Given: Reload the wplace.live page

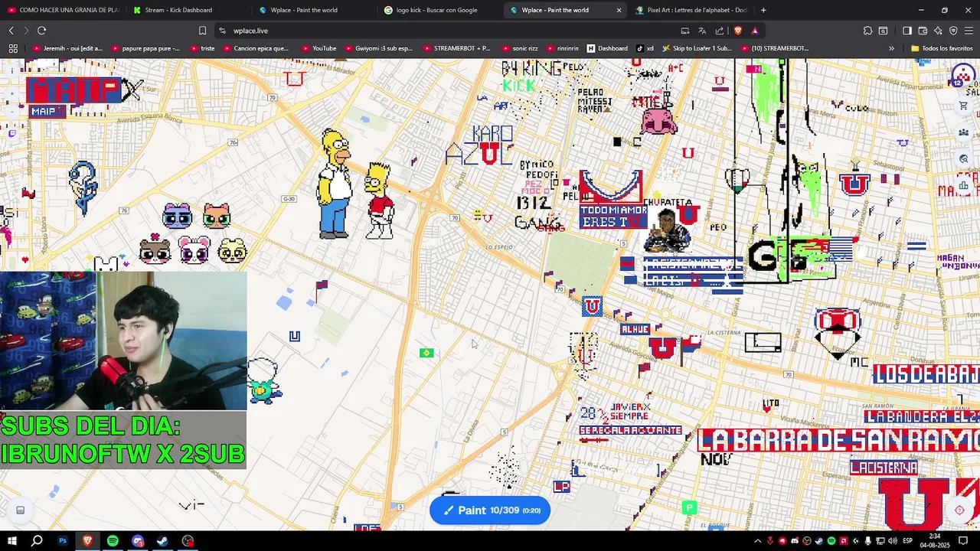Looking at the screenshot, I should pos(41,31).
